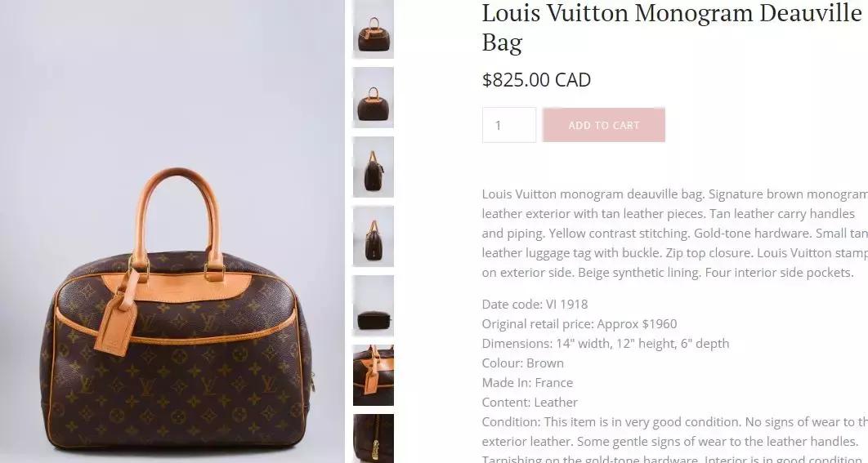
Task: Click the Colour: Brown line
Action: (522, 363)
